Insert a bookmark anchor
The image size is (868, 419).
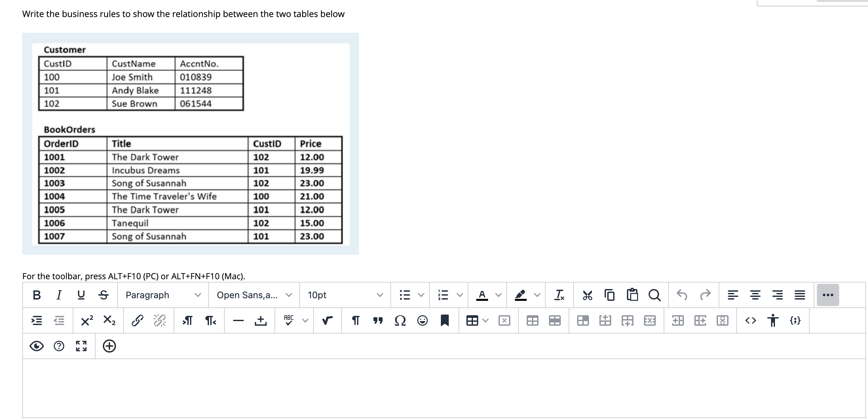(x=445, y=320)
